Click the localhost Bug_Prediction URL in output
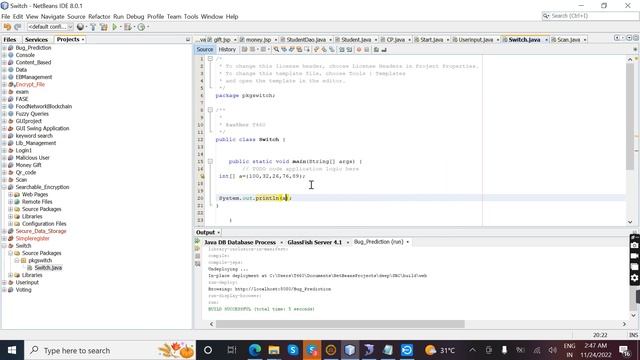This screenshot has width=640, height=360. (283, 289)
